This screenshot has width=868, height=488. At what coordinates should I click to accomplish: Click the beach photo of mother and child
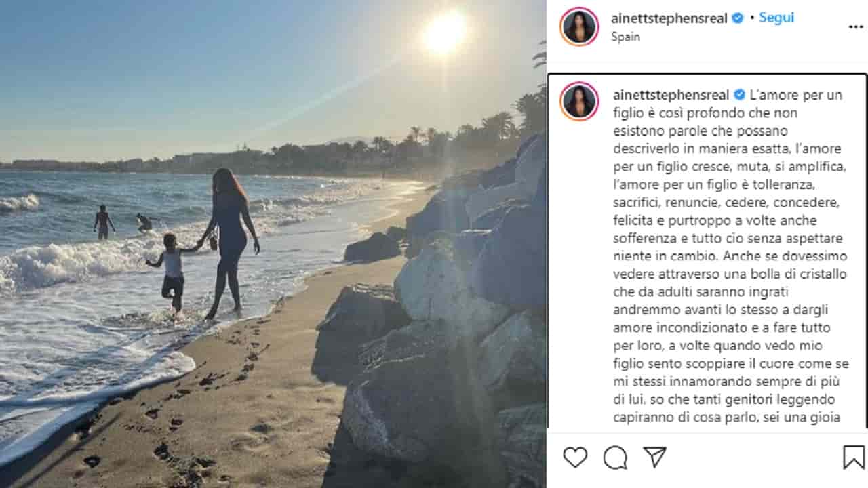tap(273, 244)
